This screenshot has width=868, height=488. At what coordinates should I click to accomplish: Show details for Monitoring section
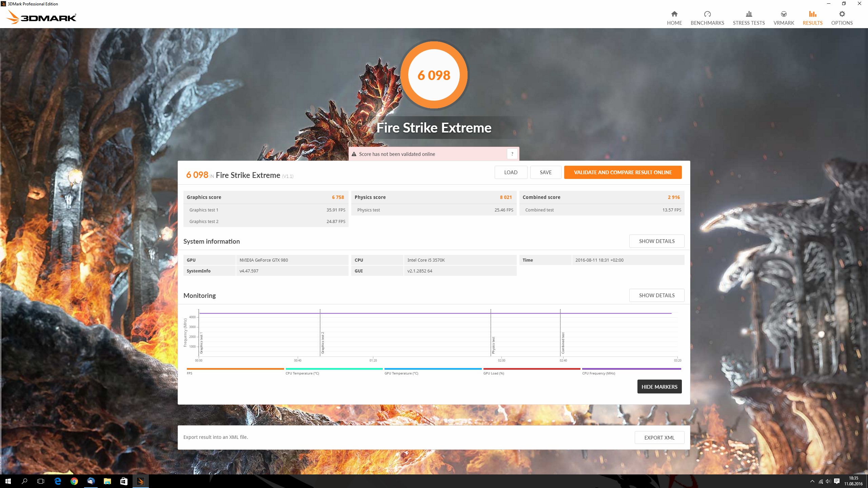pyautogui.click(x=656, y=296)
